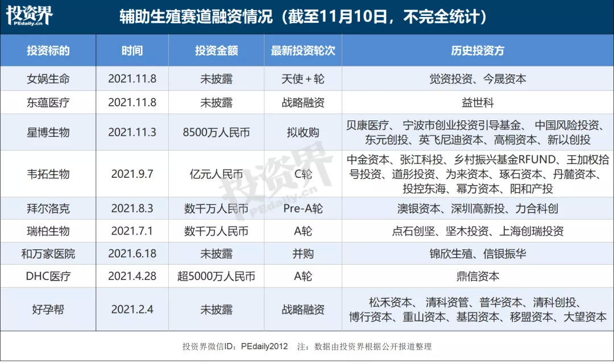Click the date 2021.6.18
Viewport: 614px width, 364px height.
pyautogui.click(x=132, y=254)
